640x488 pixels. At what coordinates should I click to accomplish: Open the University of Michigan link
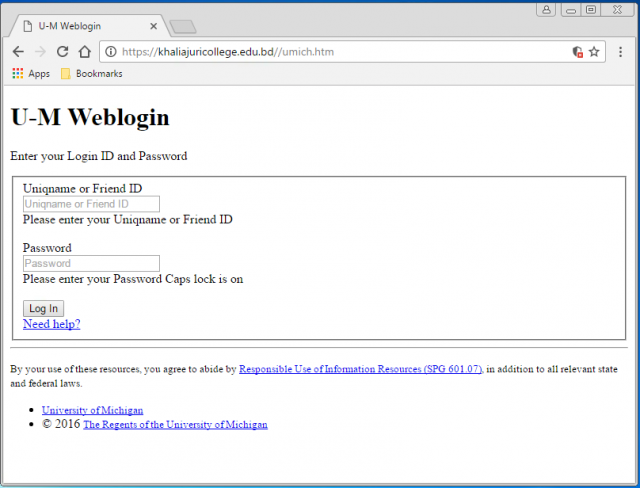[x=92, y=410]
